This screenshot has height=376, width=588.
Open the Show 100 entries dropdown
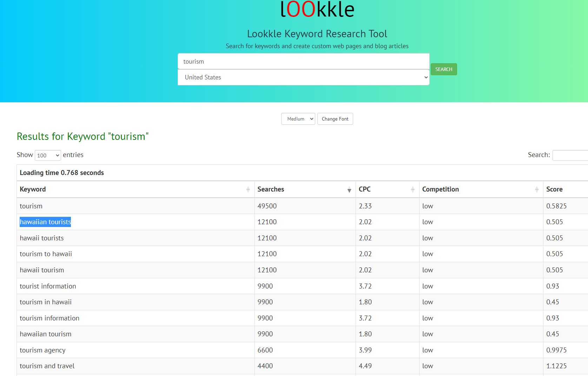(48, 155)
